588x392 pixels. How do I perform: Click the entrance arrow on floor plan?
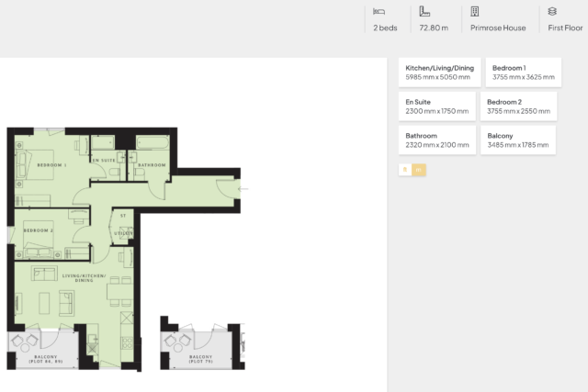coord(243,188)
